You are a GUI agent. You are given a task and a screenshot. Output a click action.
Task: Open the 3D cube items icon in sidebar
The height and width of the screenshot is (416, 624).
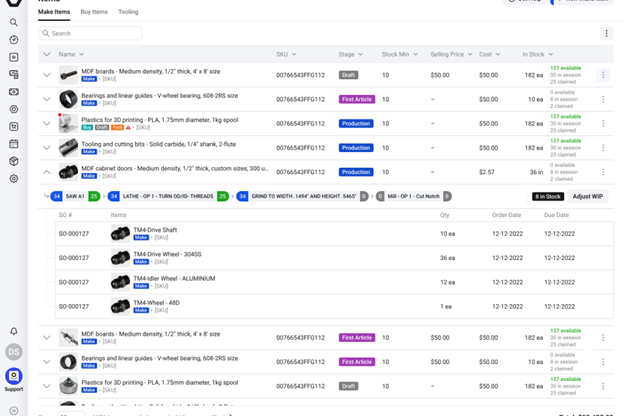pyautogui.click(x=14, y=161)
